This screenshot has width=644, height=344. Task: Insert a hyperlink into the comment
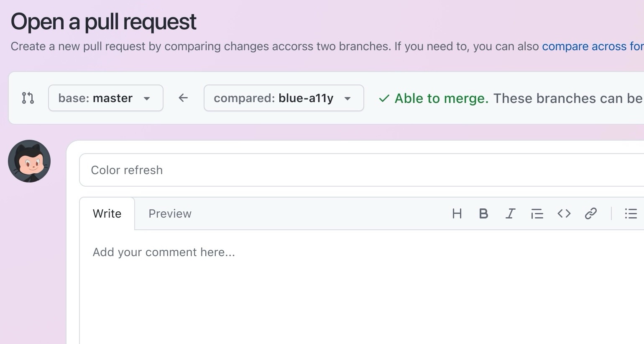click(x=590, y=213)
